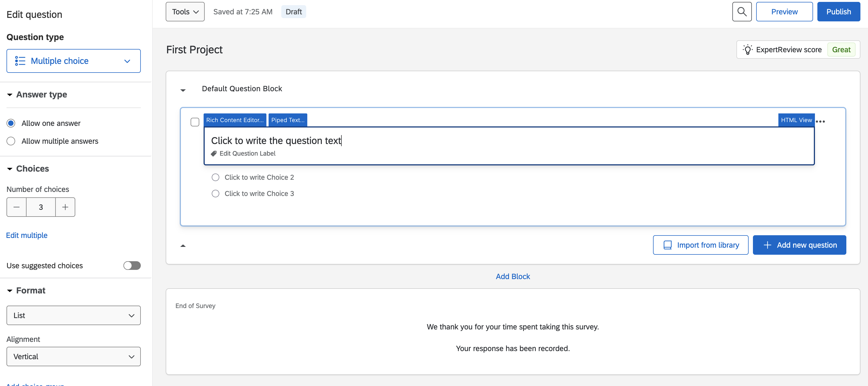Enable Use suggested choices toggle
Screen dimensions: 868x386
point(132,266)
